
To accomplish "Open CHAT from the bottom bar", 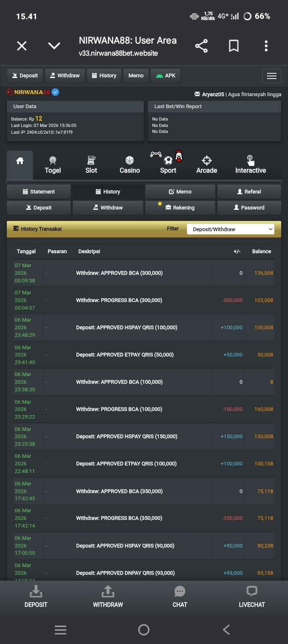I will tap(180, 598).
